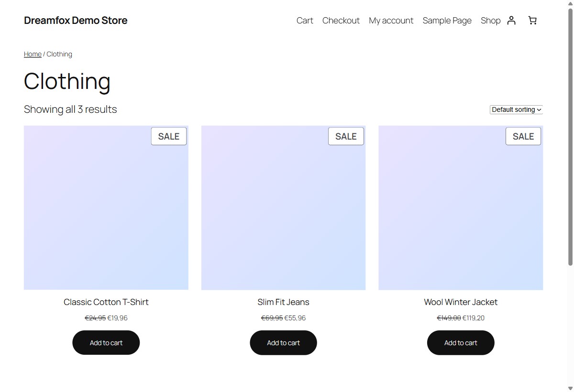Open the Checkout menu item
The height and width of the screenshot is (392, 574).
[341, 21]
